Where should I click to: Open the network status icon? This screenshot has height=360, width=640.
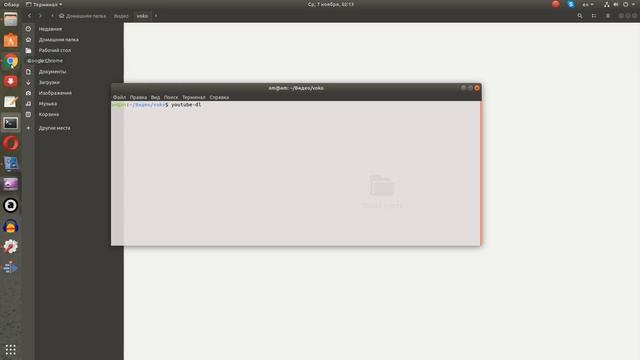click(607, 4)
